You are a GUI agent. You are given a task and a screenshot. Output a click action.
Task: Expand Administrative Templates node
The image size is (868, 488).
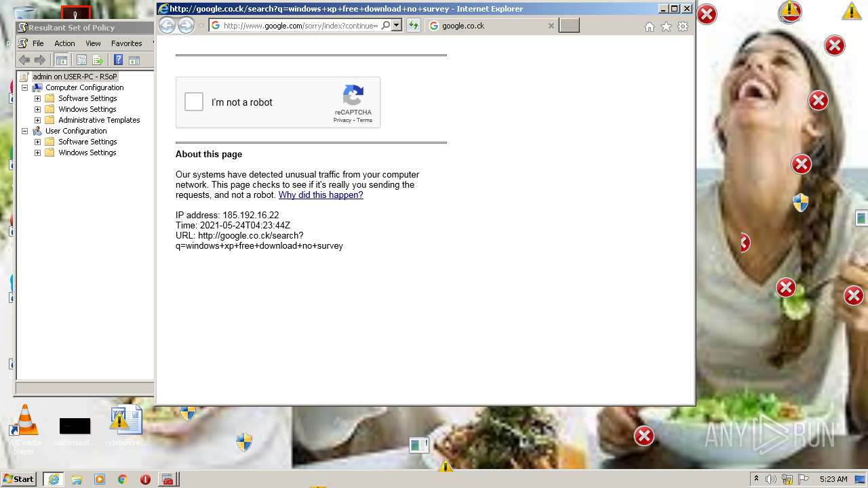click(37, 120)
